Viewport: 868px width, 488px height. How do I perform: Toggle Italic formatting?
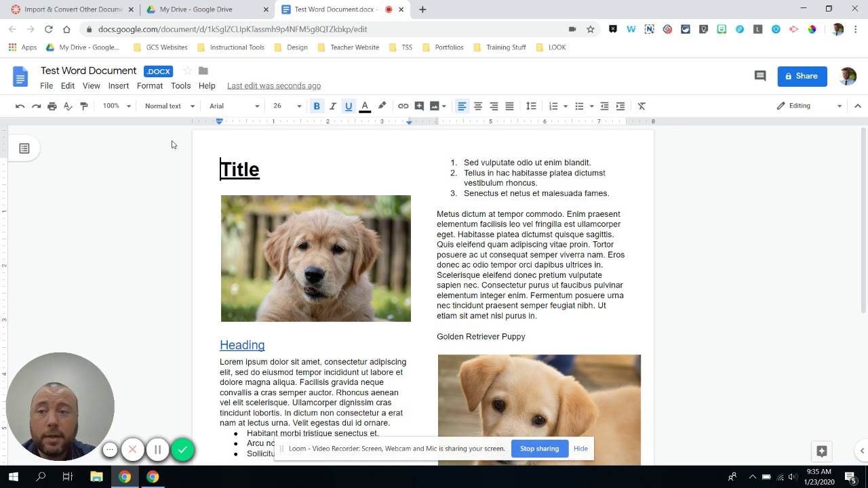click(x=332, y=106)
